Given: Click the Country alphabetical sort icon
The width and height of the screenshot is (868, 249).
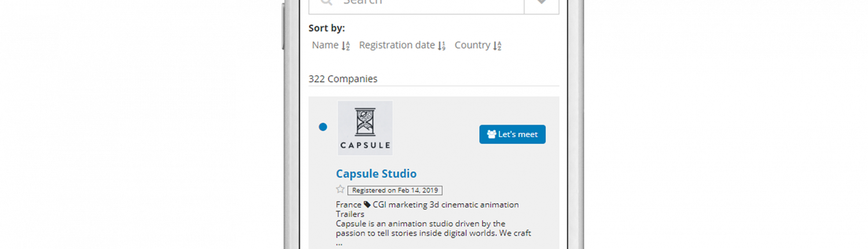Looking at the screenshot, I should point(497,46).
